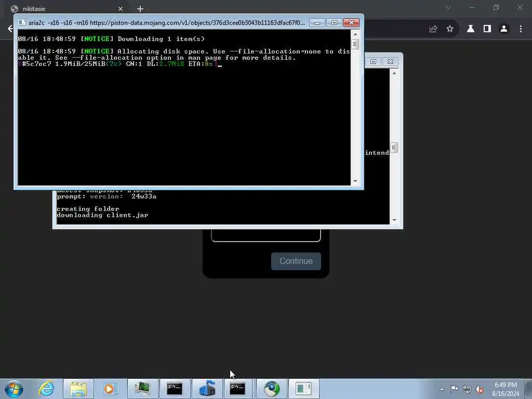Click the "Allocating disk space" notice line
Image resolution: width=532 pixels, height=399 pixels.
[x=183, y=54]
